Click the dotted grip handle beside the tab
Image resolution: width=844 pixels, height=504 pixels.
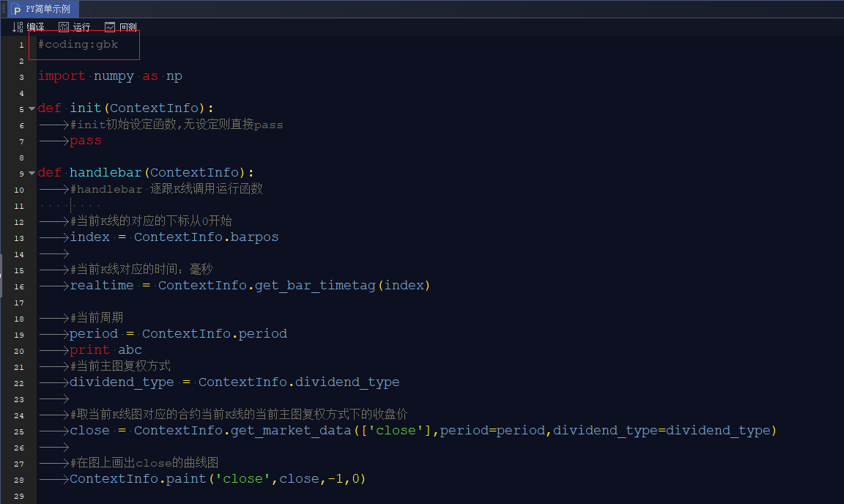tap(4, 10)
